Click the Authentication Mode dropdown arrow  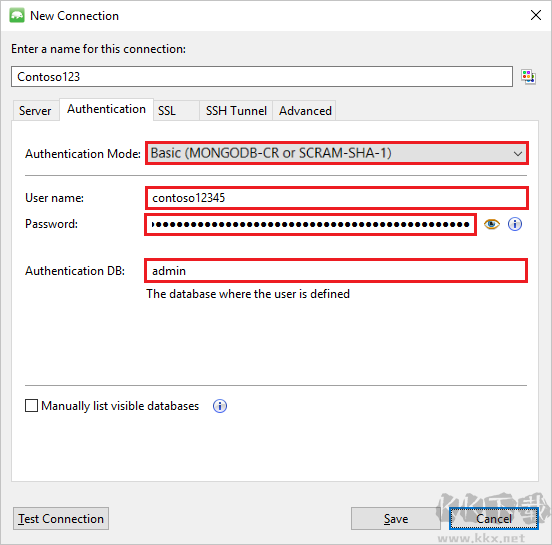pos(517,154)
